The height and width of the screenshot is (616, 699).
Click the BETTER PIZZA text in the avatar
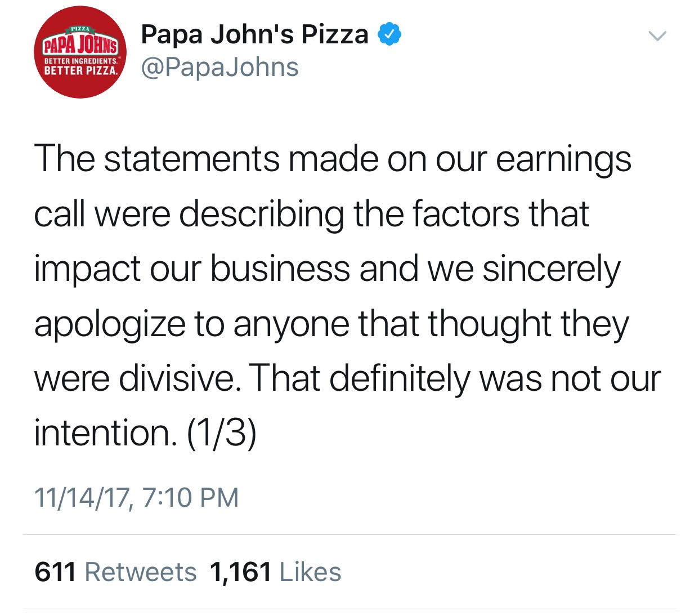pyautogui.click(x=81, y=72)
